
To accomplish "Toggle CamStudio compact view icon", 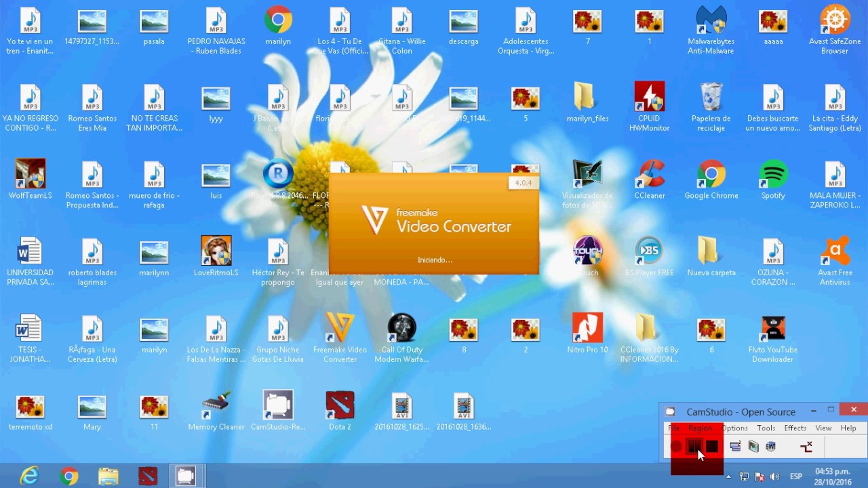I will 735,446.
